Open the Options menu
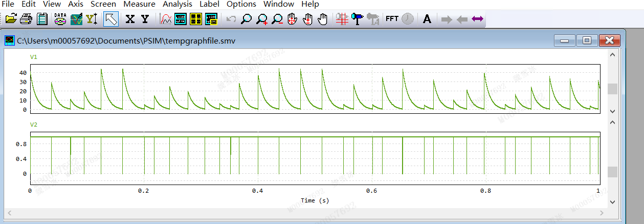644x224 pixels. 241,4
